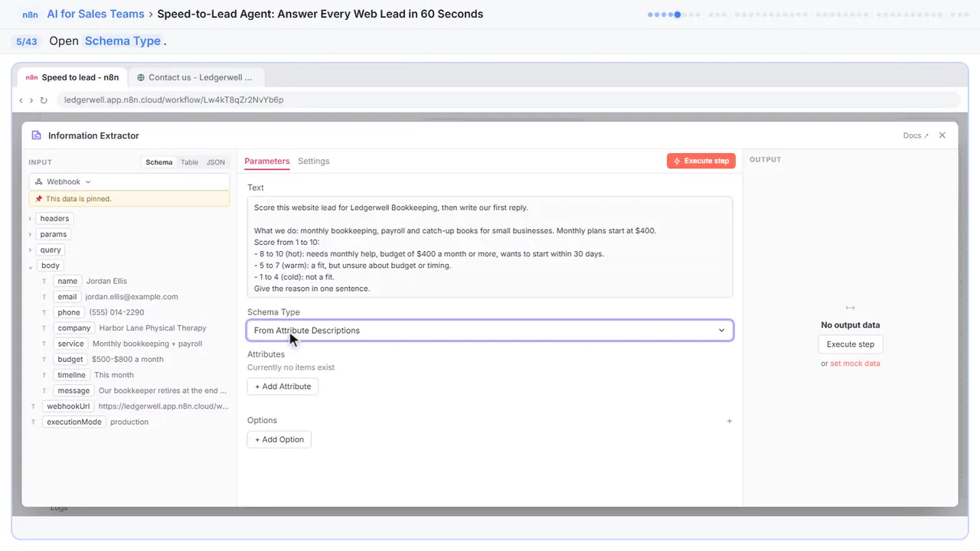The width and height of the screenshot is (980, 551).
Task: Collapse the body tree node
Action: click(x=31, y=266)
